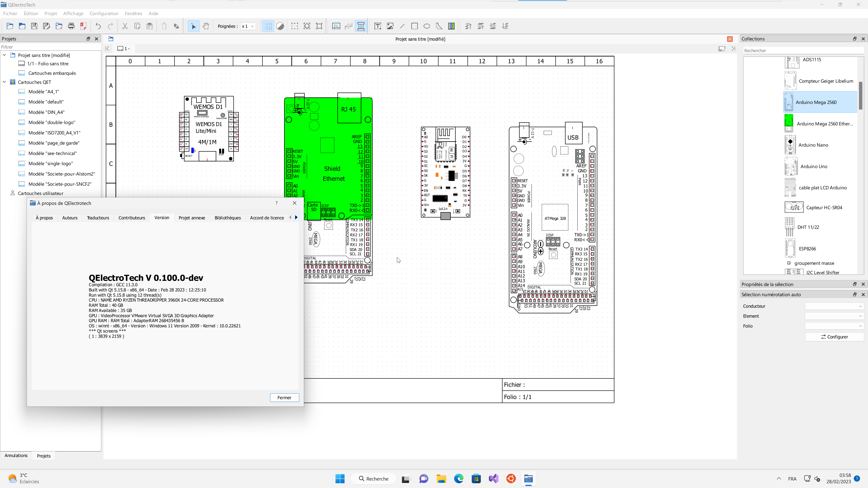Go to first folio tab arrow
Viewport: 868px width, 488px height.
107,49
